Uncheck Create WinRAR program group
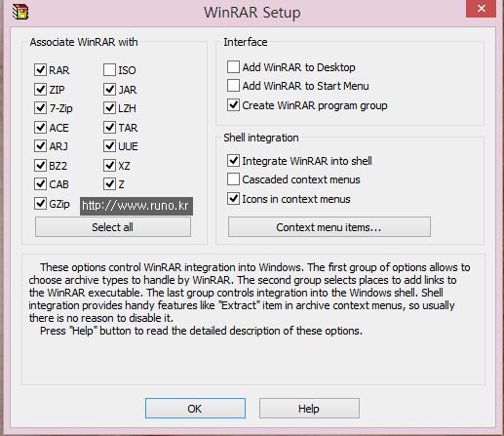Screen dimensions: 504x436 [x=233, y=105]
